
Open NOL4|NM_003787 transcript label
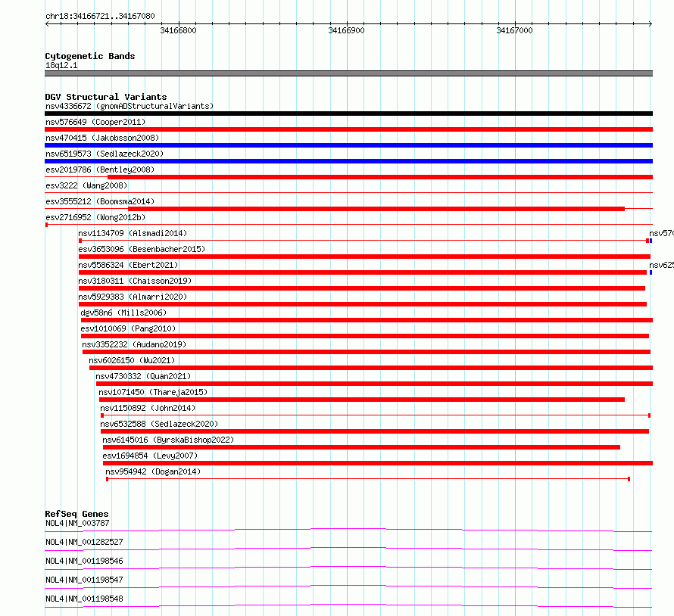[77, 523]
